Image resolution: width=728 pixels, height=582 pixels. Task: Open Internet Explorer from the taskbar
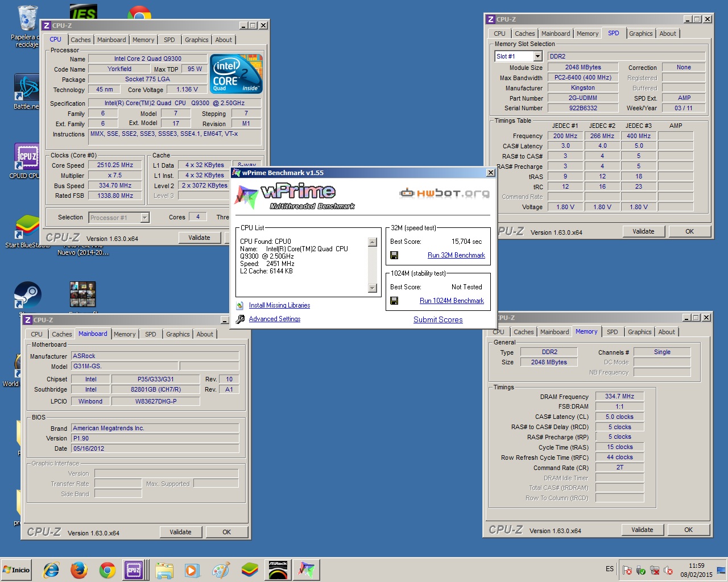click(51, 569)
